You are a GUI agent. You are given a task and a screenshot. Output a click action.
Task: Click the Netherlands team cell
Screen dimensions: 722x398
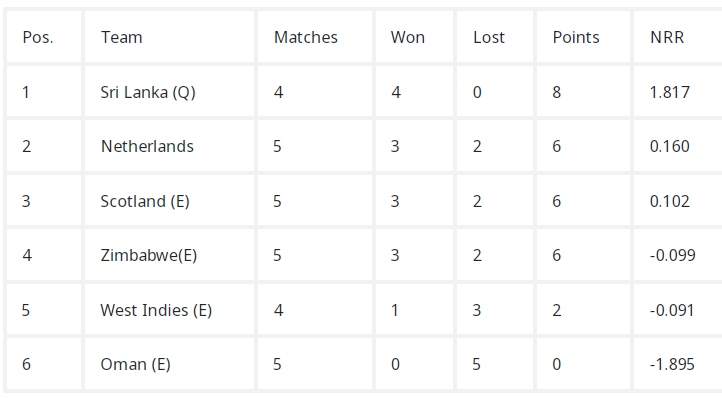pos(169,146)
